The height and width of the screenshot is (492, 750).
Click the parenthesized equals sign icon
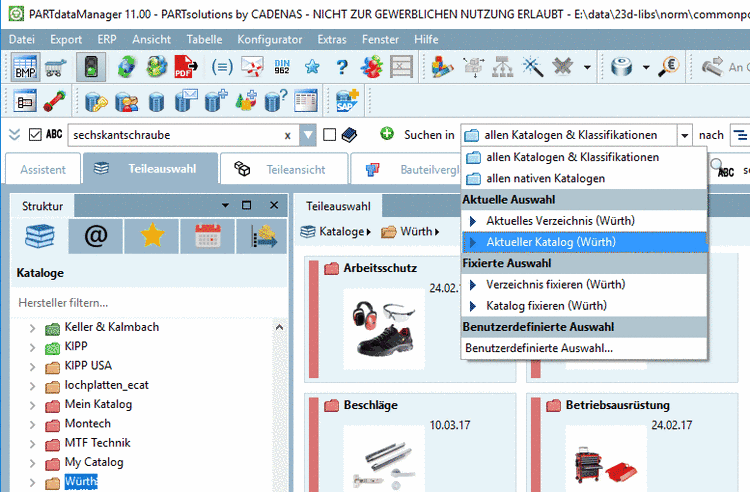[222, 67]
